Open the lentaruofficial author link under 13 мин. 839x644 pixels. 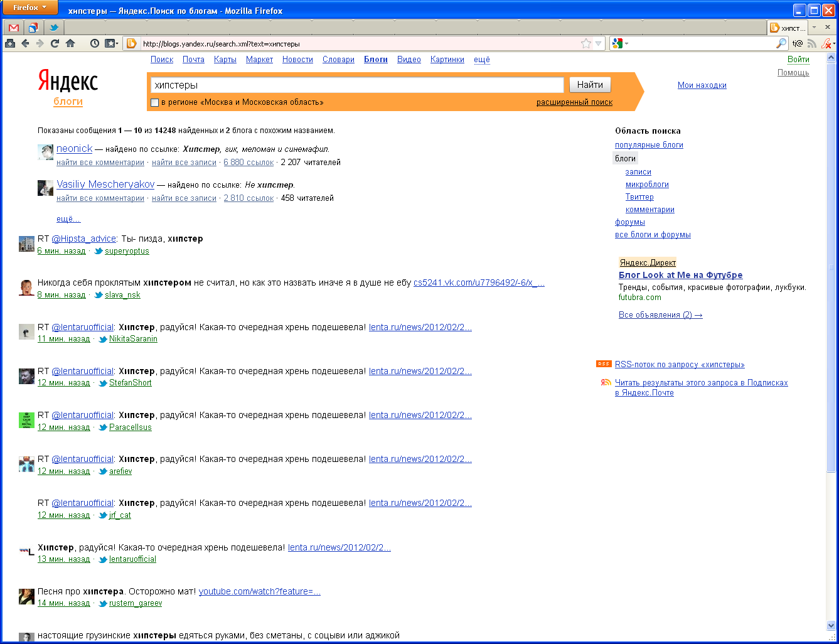click(x=132, y=559)
